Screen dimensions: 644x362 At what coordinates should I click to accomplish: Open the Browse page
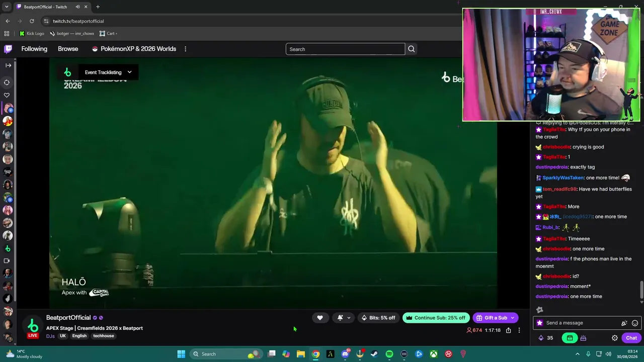68,49
